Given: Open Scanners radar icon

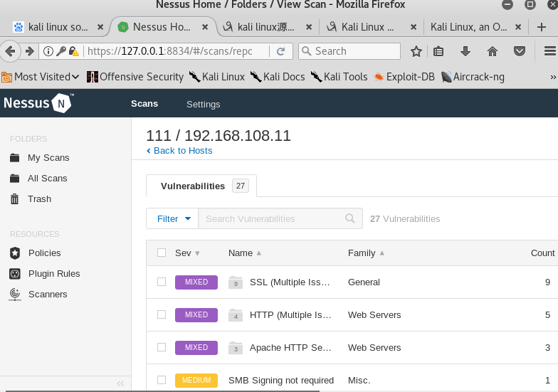Looking at the screenshot, I should [x=14, y=295].
